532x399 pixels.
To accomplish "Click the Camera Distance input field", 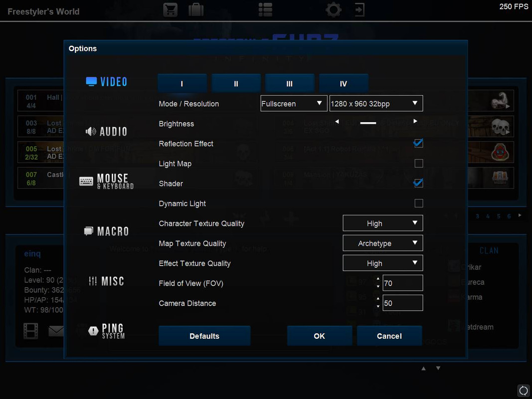I will pos(403,303).
